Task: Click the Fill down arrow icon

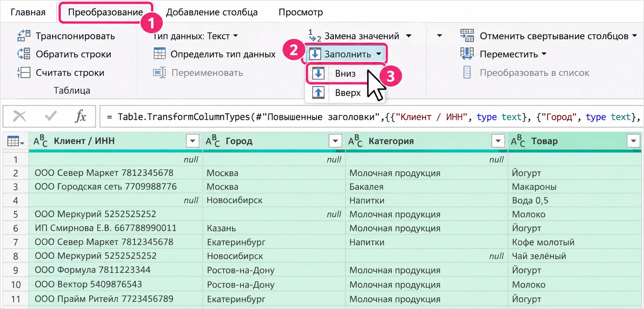Action: (318, 73)
